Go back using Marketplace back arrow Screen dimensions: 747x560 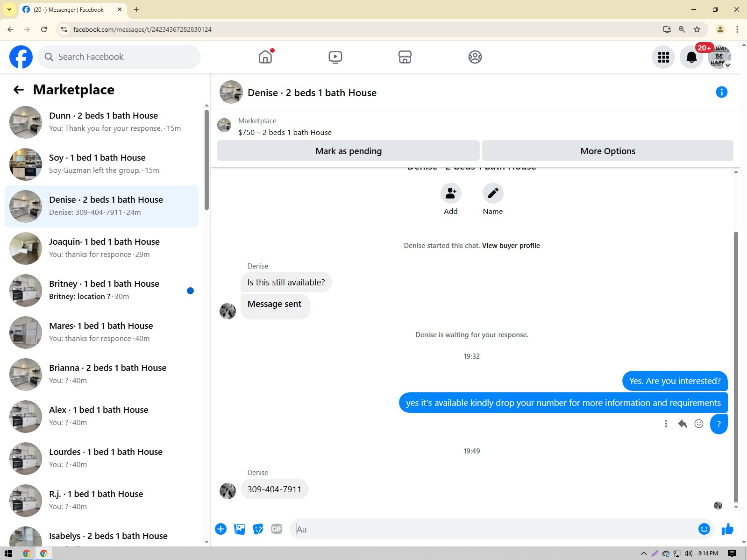point(19,90)
